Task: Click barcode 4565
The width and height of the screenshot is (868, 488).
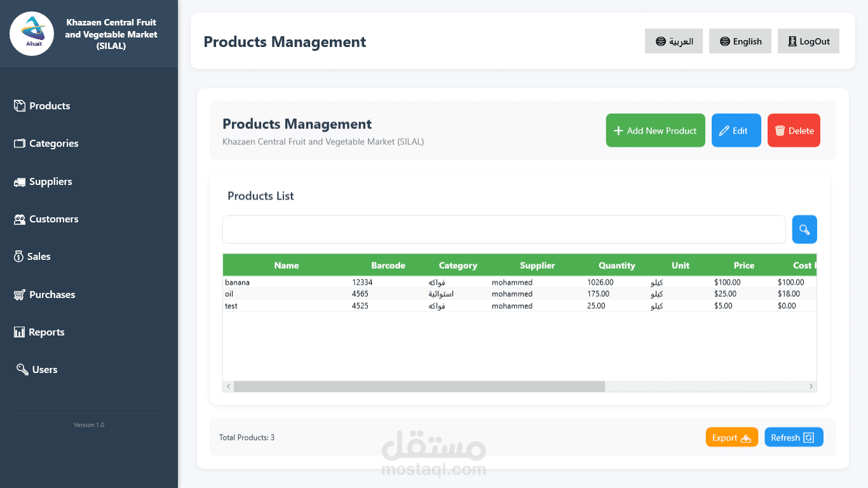Action: pyautogui.click(x=360, y=294)
